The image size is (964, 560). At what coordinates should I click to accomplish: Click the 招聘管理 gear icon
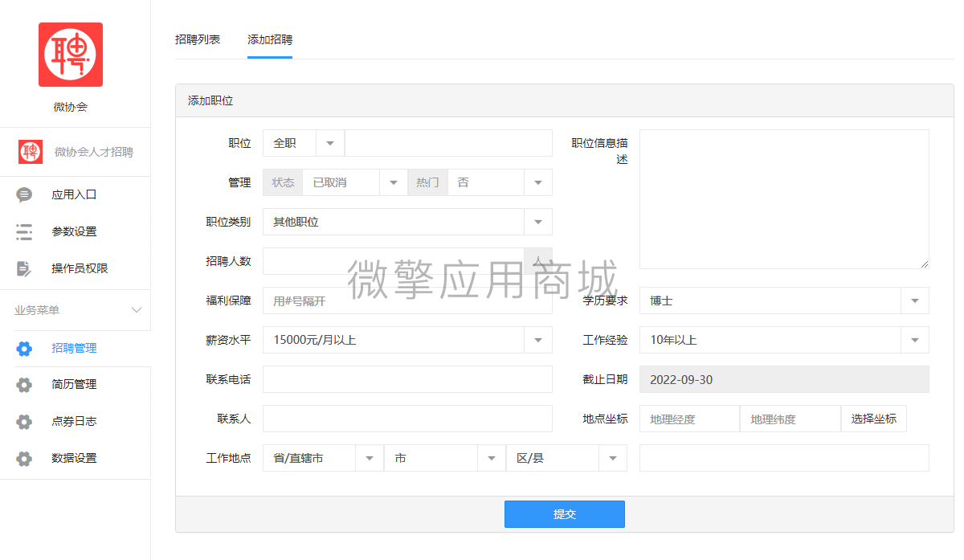pyautogui.click(x=24, y=348)
